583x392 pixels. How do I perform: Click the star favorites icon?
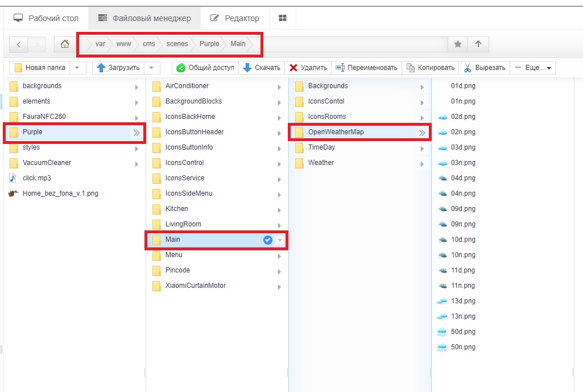click(457, 44)
